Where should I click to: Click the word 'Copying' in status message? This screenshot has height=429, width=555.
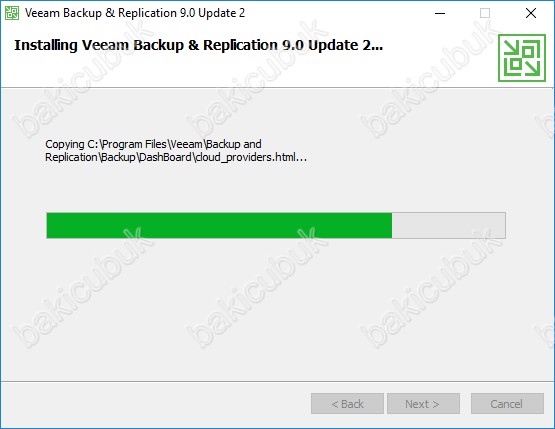65,144
